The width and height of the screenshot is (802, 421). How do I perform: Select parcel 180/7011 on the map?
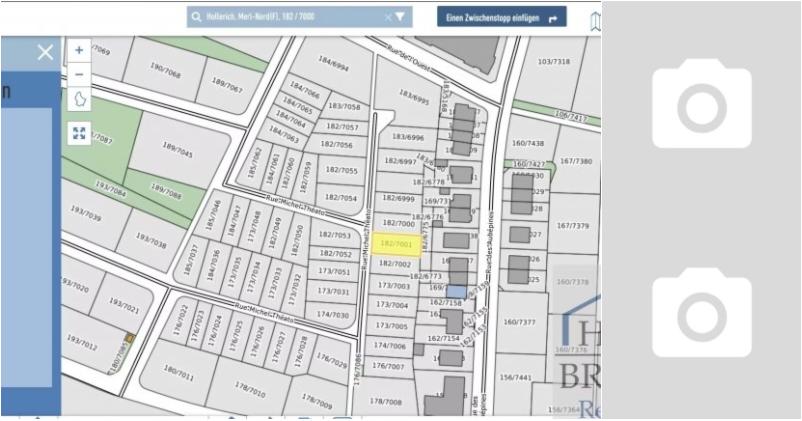click(x=179, y=373)
